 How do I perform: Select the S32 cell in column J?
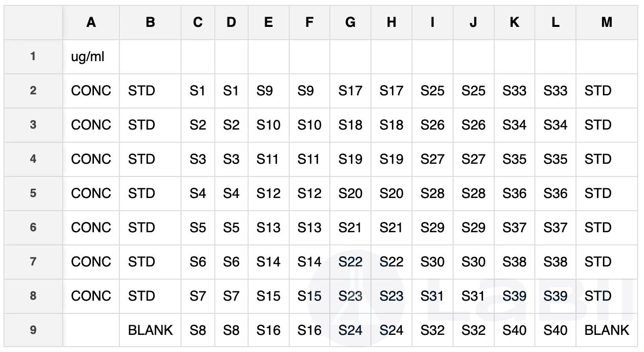point(473,330)
